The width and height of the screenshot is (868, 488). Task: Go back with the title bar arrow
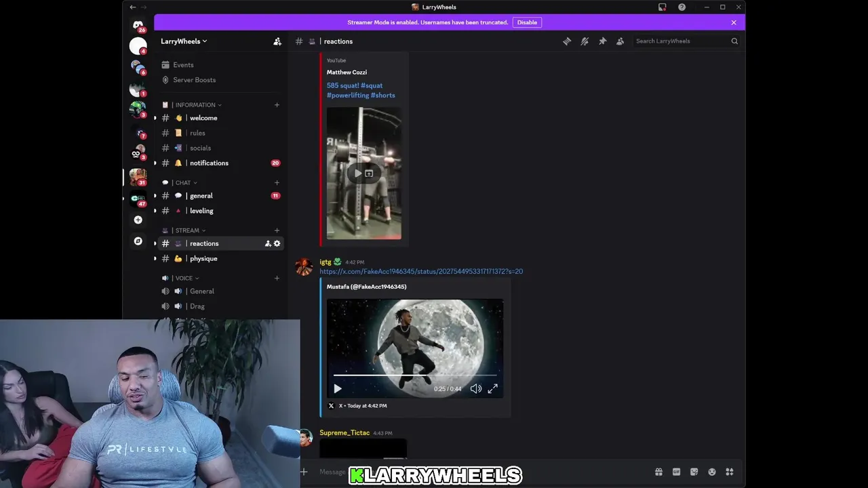[x=132, y=7]
